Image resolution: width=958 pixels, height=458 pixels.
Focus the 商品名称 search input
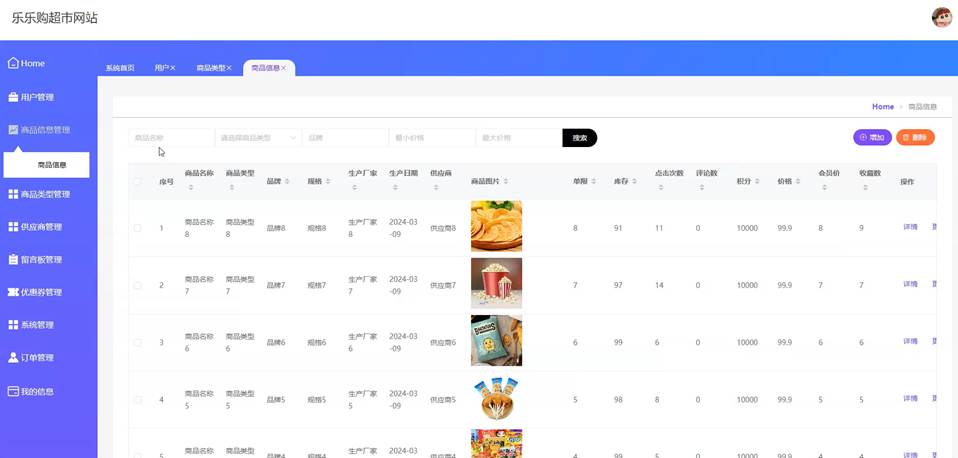tap(172, 138)
